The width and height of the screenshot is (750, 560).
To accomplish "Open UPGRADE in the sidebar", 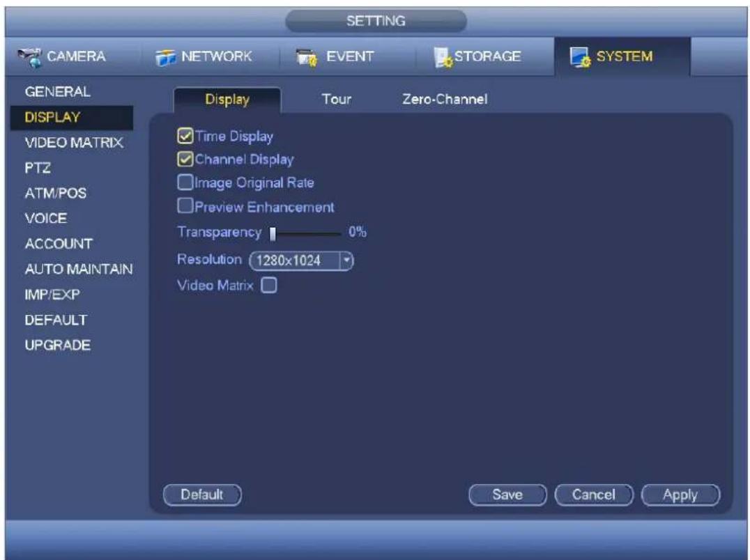I will tap(57, 345).
